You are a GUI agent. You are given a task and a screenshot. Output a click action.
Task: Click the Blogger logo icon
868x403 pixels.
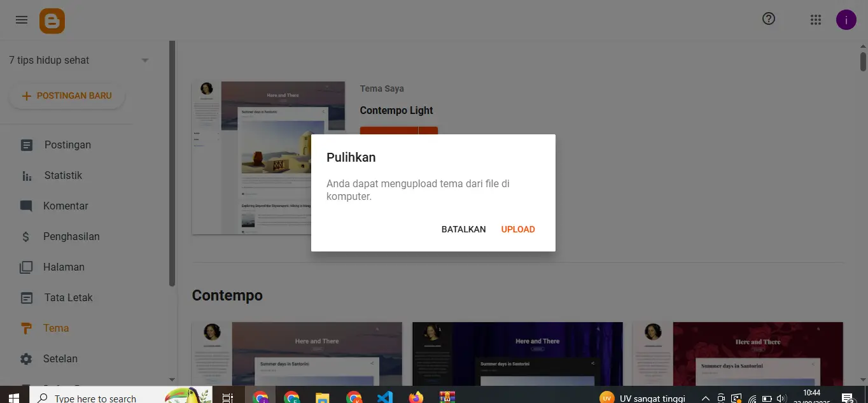pos(52,20)
